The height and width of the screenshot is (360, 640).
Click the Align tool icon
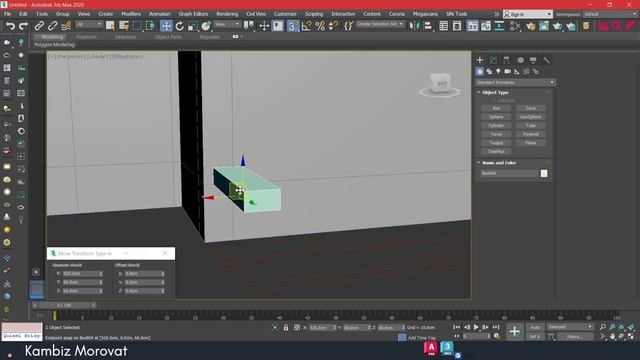427,26
